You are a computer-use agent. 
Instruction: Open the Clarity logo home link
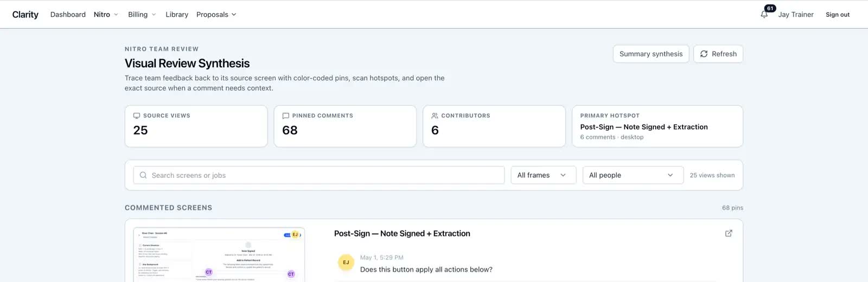(x=25, y=15)
